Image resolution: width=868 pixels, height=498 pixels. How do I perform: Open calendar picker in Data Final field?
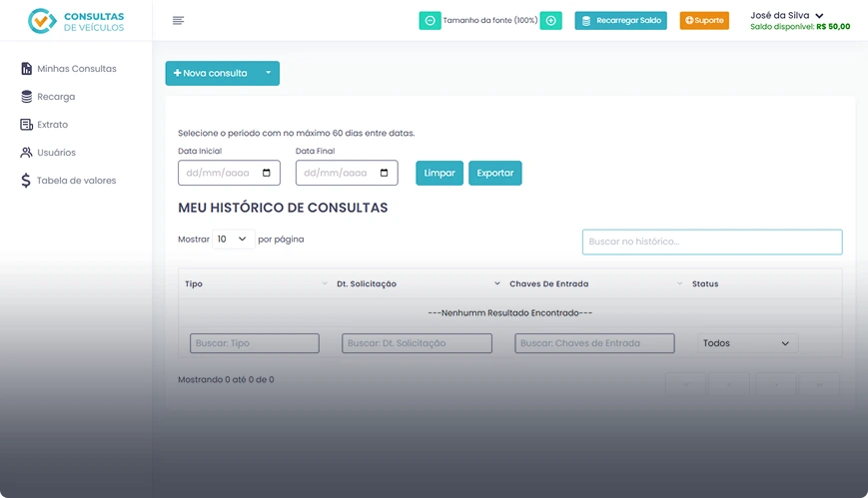(x=385, y=173)
